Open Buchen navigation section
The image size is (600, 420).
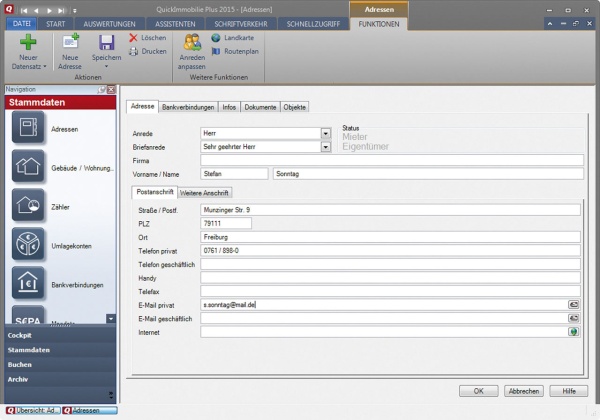[60, 365]
